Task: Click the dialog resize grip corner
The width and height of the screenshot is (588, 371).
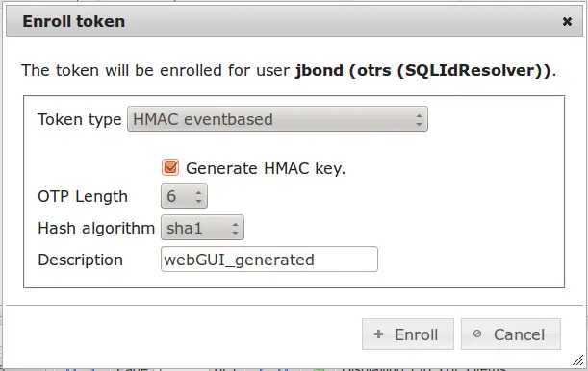Action: pyautogui.click(x=577, y=360)
